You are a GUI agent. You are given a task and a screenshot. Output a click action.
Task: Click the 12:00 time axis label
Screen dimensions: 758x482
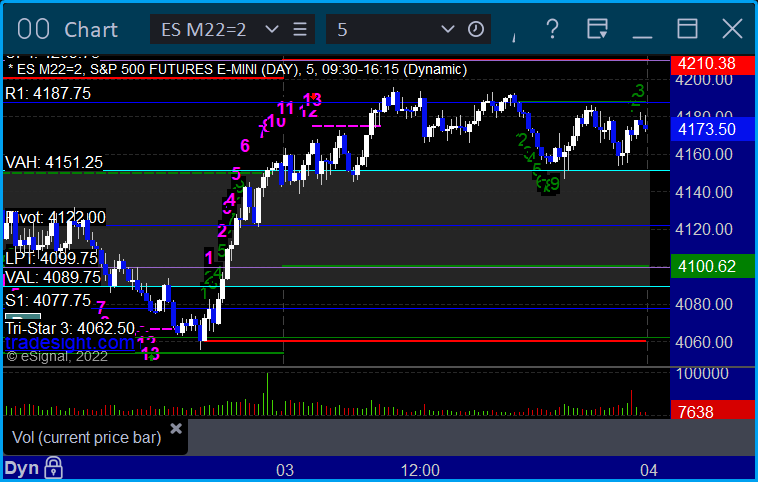coord(420,470)
